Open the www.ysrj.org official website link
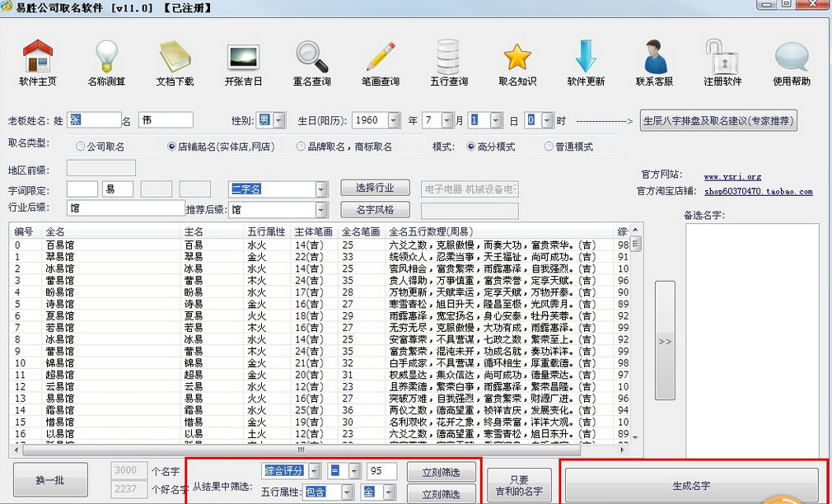Image resolution: width=832 pixels, height=504 pixels. [x=732, y=176]
